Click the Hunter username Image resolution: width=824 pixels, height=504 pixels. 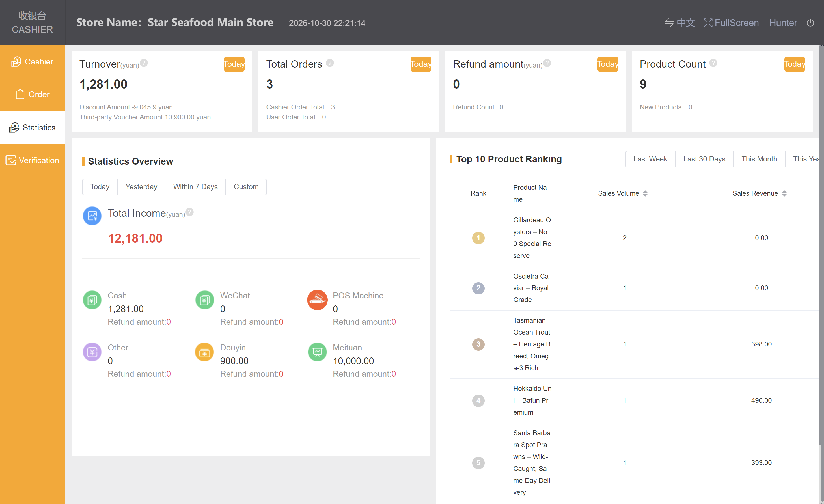point(783,23)
